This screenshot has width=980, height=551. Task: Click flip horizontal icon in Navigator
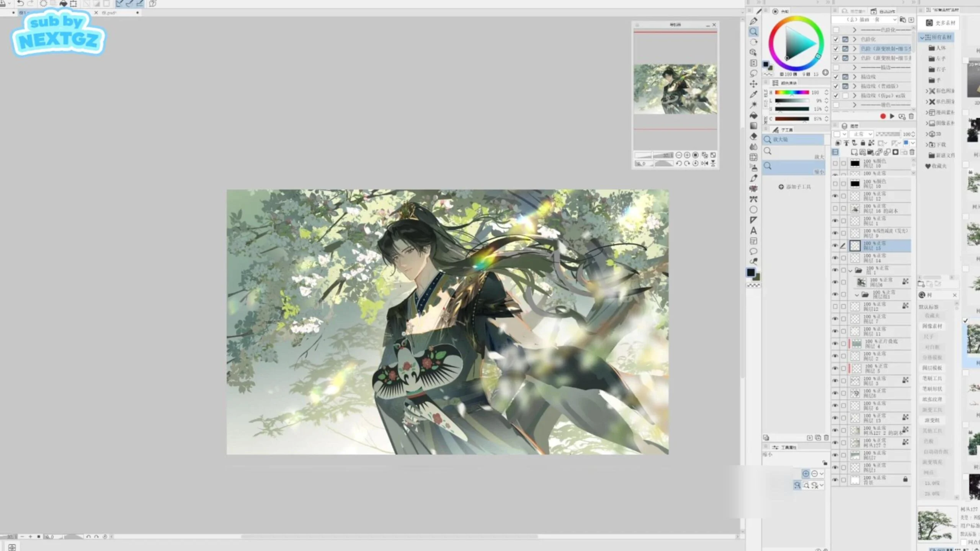pos(705,163)
